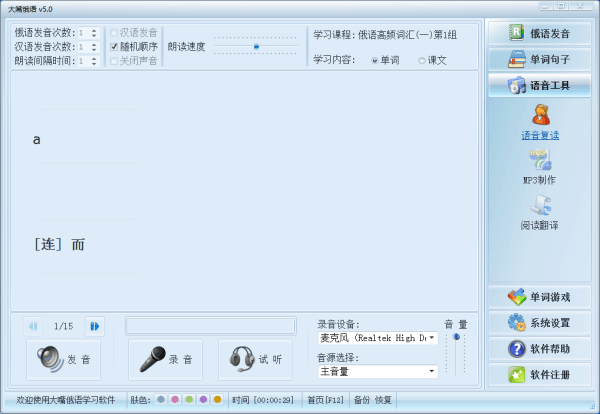Click the 朗读速度 reading speed slider
Image resolution: width=600 pixels, height=414 pixels.
[x=256, y=46]
